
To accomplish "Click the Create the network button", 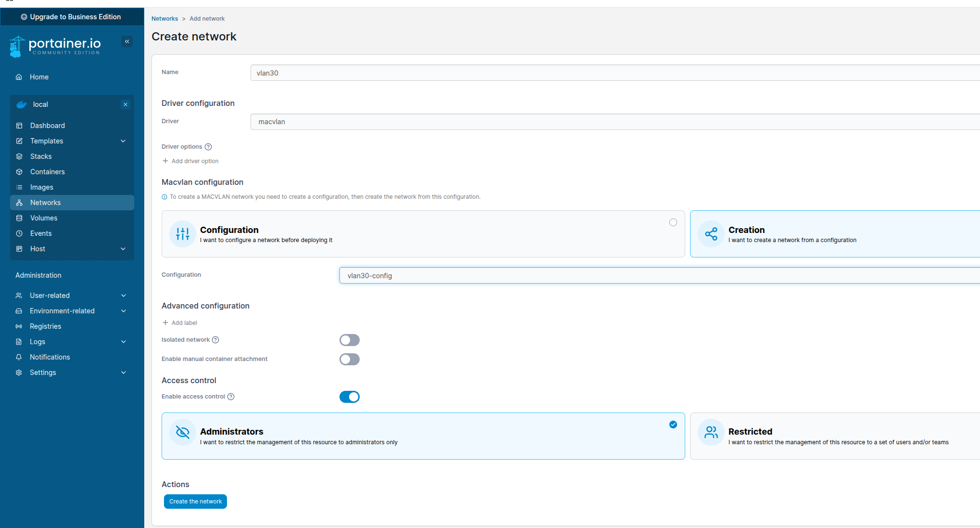I will pos(195,501).
